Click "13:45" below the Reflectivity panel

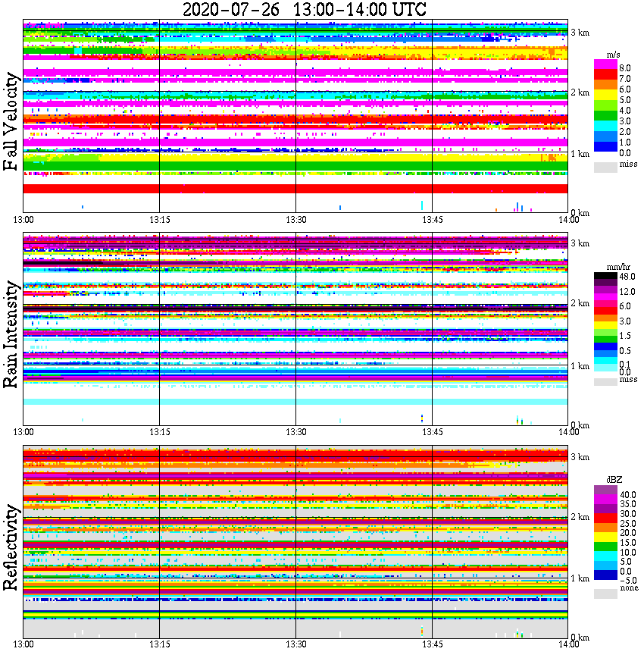(432, 644)
